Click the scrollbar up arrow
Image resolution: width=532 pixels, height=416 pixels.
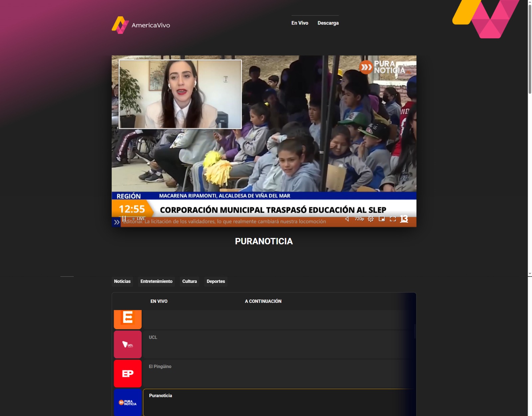pos(530,2)
